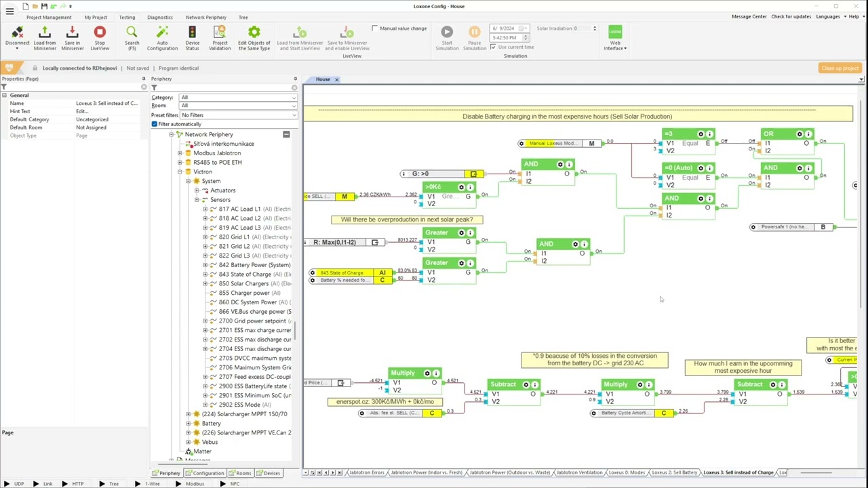Click the New document icon in quick access bar
Screen dimensions: 868x488
coord(26,6)
